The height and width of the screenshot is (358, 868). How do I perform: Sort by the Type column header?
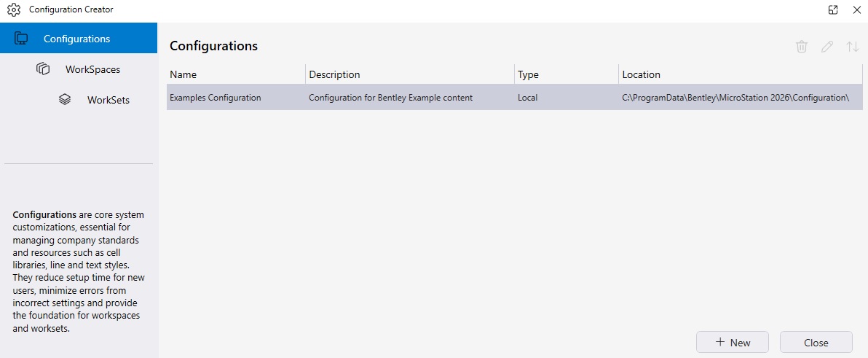pos(528,74)
